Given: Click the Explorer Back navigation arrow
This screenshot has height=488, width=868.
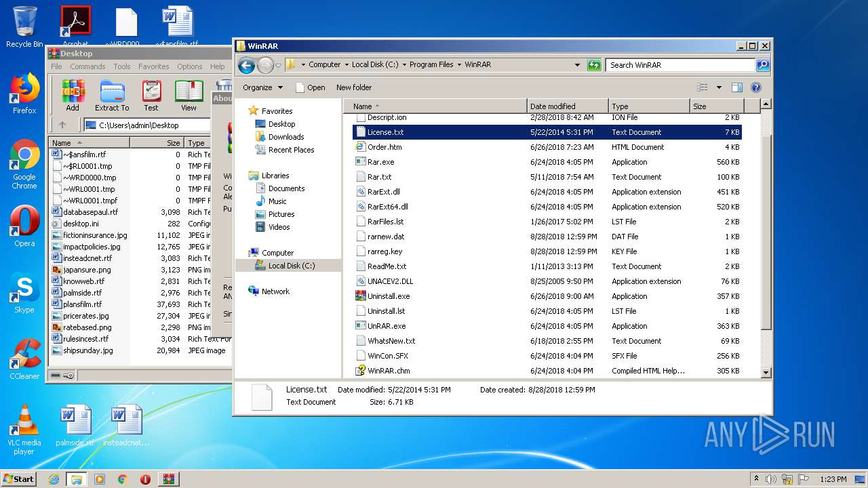Looking at the screenshot, I should 246,65.
